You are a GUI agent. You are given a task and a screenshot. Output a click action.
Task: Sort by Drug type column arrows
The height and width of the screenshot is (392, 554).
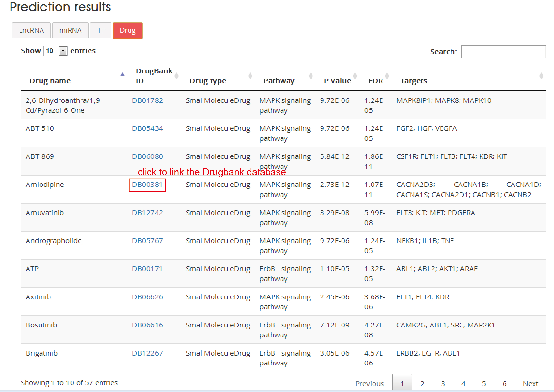coord(250,76)
